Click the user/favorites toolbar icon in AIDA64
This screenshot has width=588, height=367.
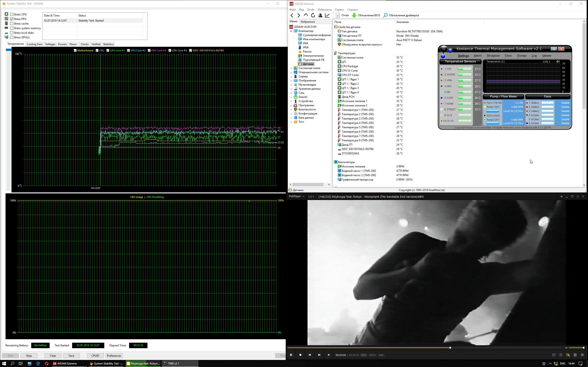320,15
